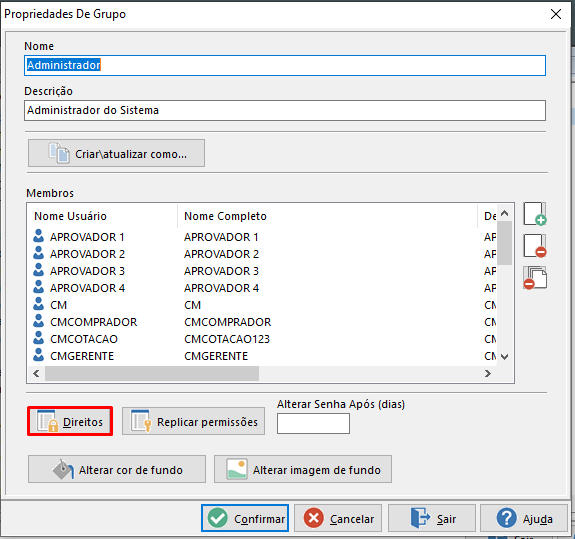Screen dimensions: 575x539
Task: Click Alterar cor de fundo button
Action: point(117,469)
